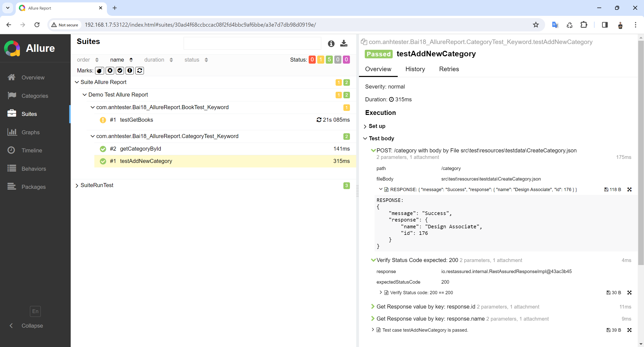This screenshot has width=644, height=347.
Task: Copy the full test name with the clipboard icon
Action: [364, 42]
